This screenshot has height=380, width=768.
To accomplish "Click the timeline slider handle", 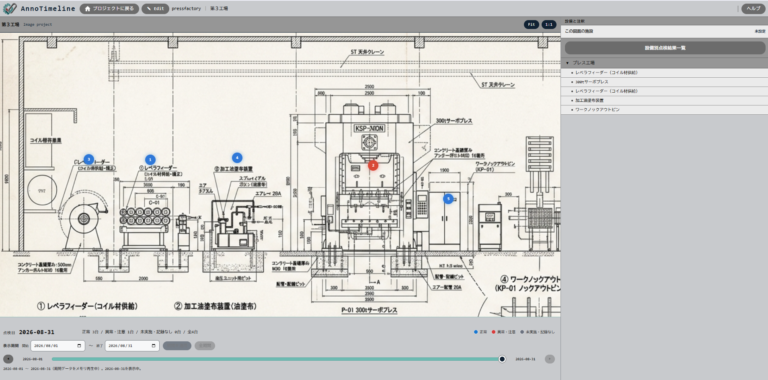I will 502,359.
